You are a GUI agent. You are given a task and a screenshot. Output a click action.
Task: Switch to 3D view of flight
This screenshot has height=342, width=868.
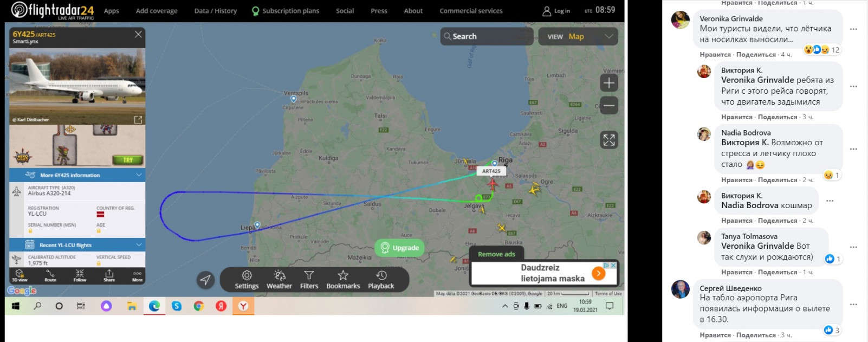tap(20, 275)
